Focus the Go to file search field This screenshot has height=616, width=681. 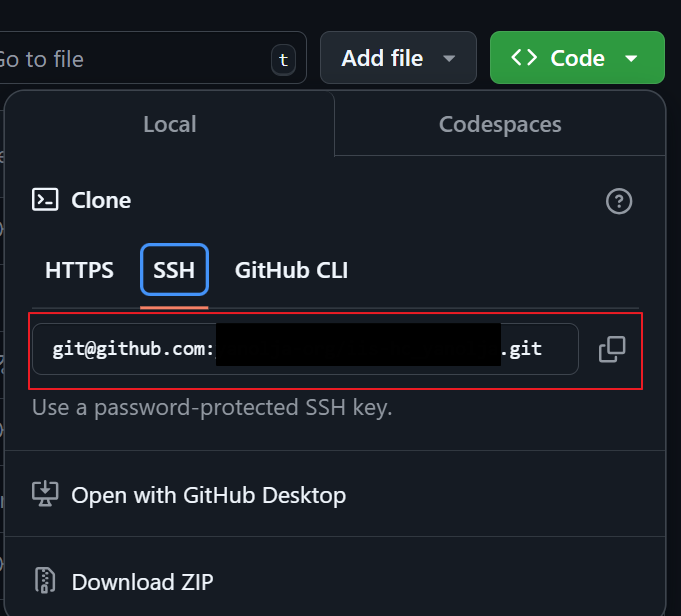(x=153, y=57)
